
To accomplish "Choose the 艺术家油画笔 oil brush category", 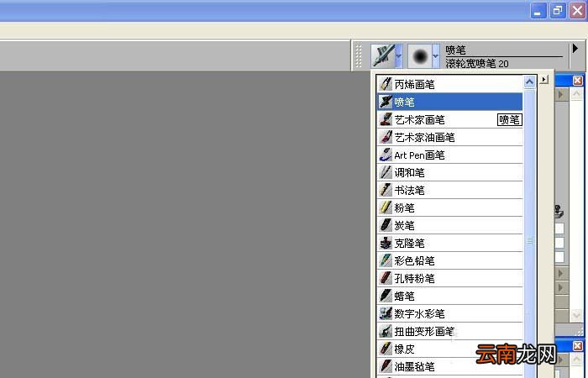I will click(x=449, y=137).
